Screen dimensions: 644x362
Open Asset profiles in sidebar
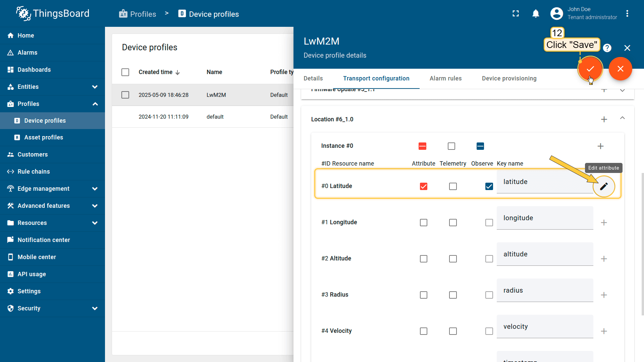44,137
